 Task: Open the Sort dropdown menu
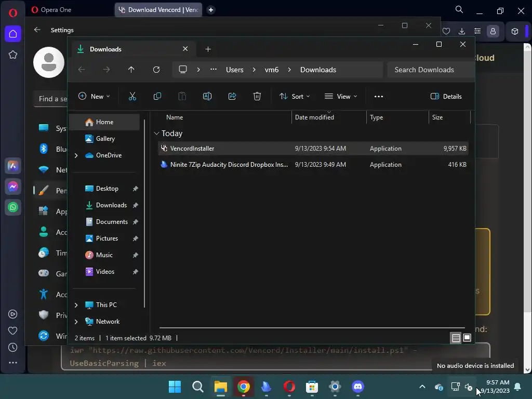tap(295, 96)
